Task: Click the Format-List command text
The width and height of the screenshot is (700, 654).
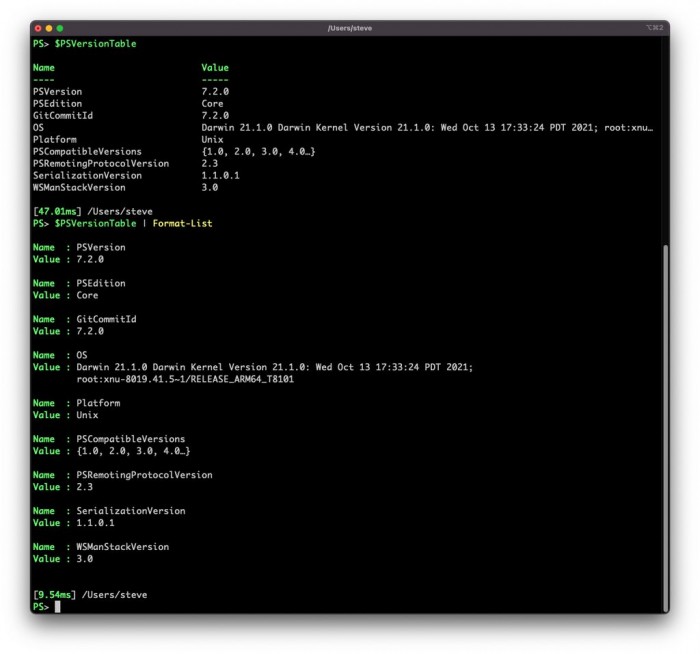Action: 182,223
